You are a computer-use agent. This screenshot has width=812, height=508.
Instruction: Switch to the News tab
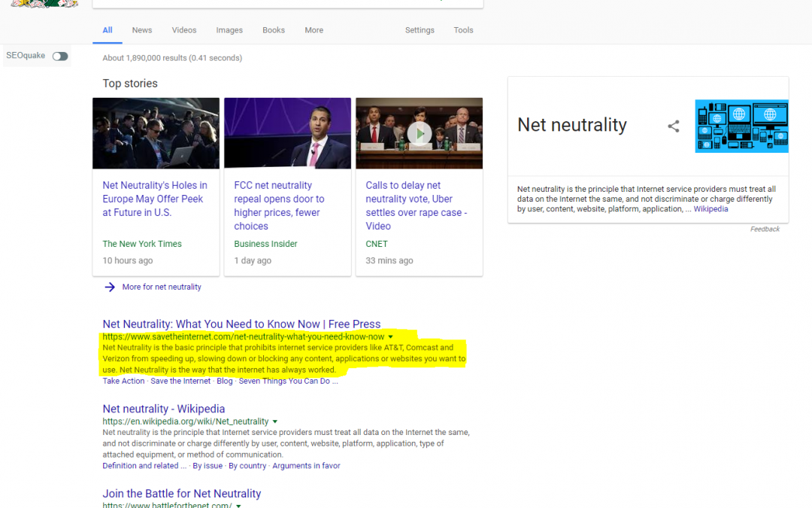point(141,30)
